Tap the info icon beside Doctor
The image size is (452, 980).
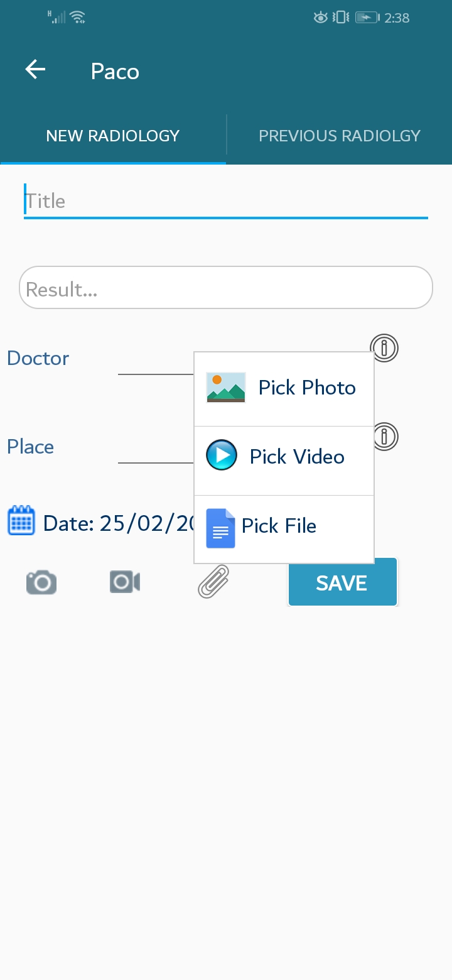384,347
